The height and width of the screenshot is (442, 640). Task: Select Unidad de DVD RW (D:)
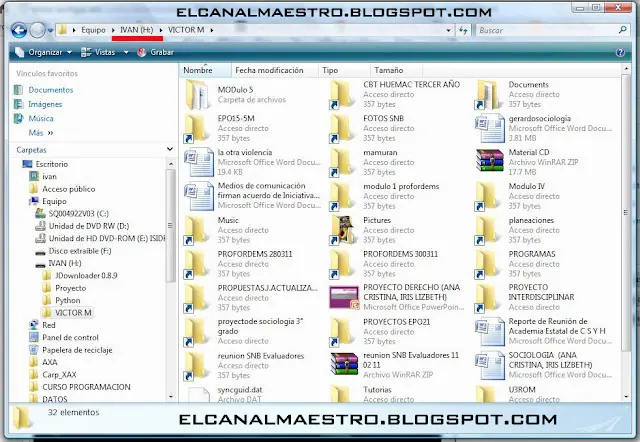[89, 226]
